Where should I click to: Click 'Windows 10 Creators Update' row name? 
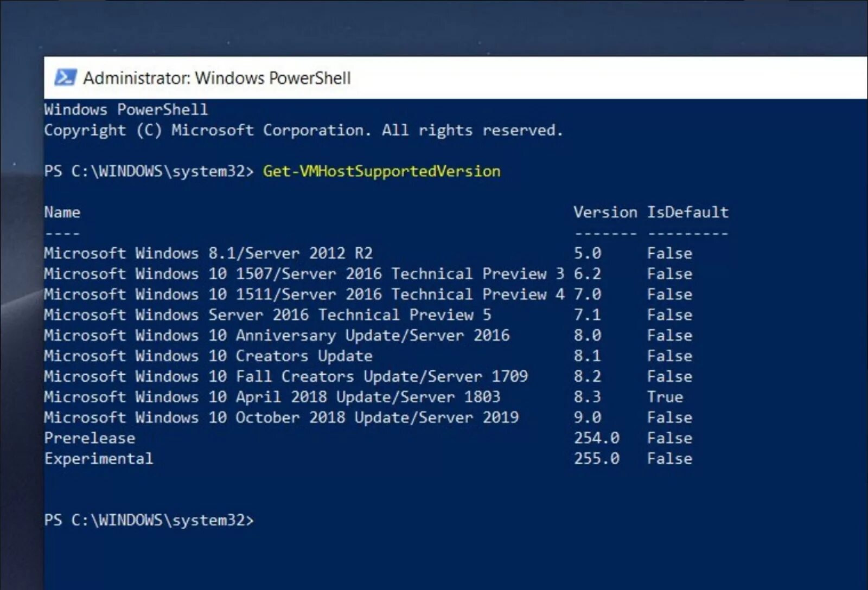208,356
